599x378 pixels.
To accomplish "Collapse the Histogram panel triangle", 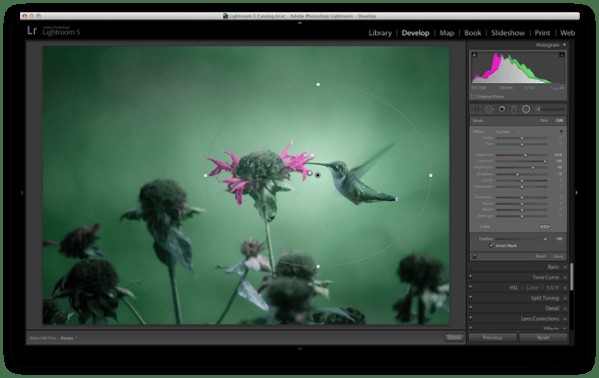I will click(564, 45).
